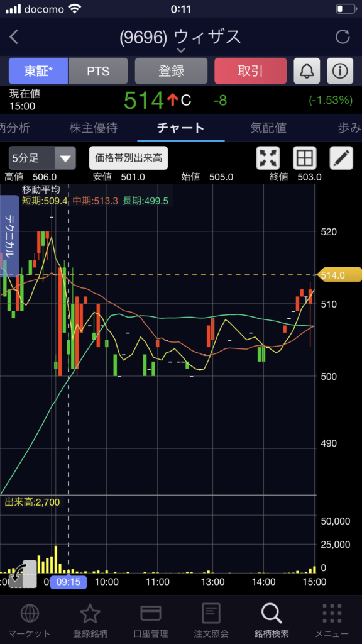Open the 銘柄検索 search icon
Image resolution: width=362 pixels, height=644 pixels.
coord(271,613)
